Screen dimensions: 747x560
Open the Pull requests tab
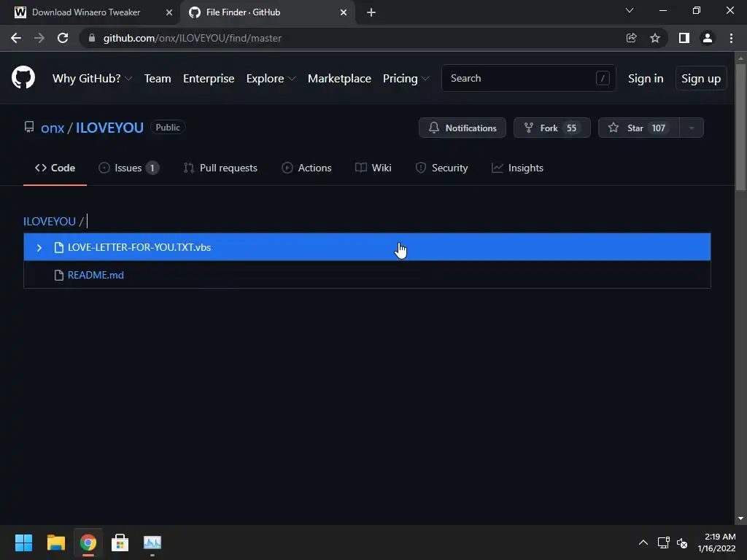tap(220, 168)
